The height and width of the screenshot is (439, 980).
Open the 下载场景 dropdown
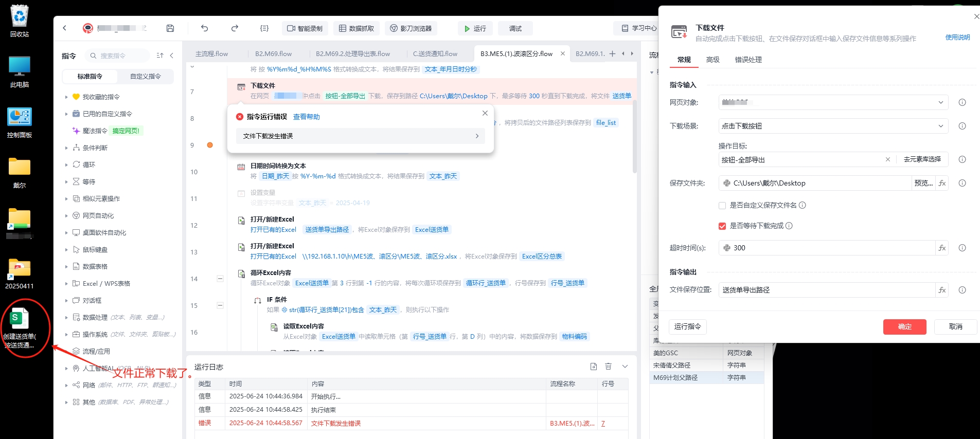pyautogui.click(x=833, y=126)
